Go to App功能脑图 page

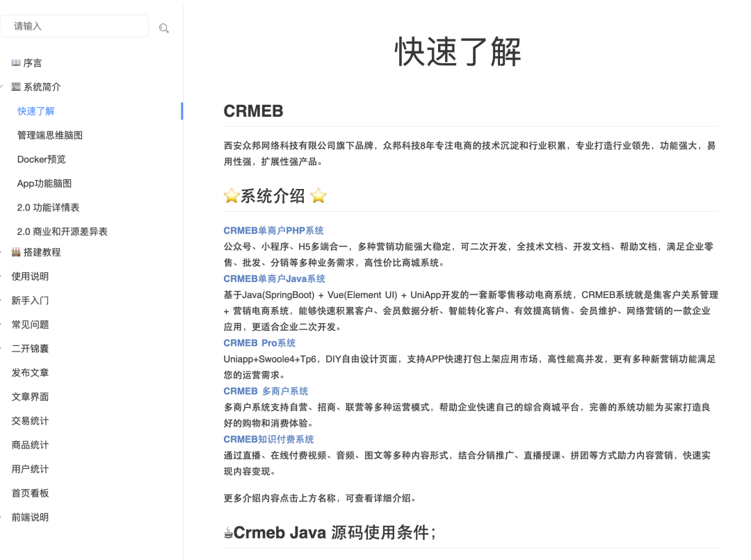44,183
